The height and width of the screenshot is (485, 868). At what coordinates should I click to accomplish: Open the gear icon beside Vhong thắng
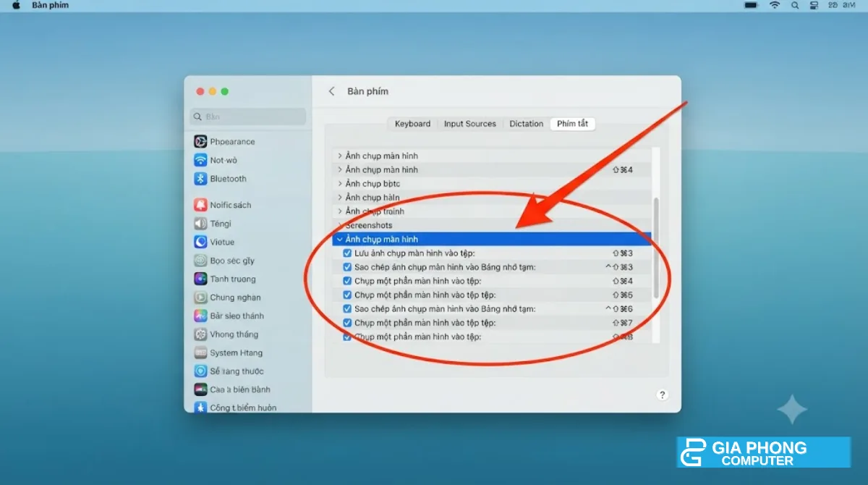(200, 334)
